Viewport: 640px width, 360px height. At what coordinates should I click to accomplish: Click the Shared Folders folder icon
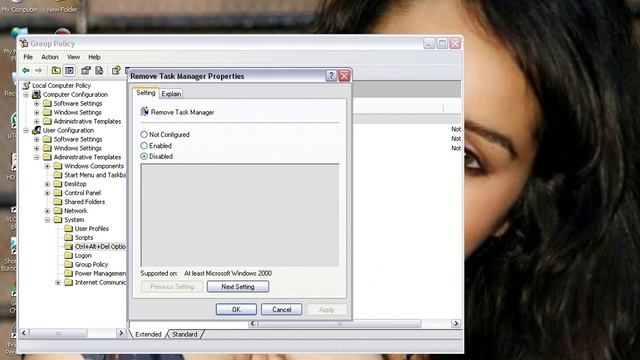(58, 202)
